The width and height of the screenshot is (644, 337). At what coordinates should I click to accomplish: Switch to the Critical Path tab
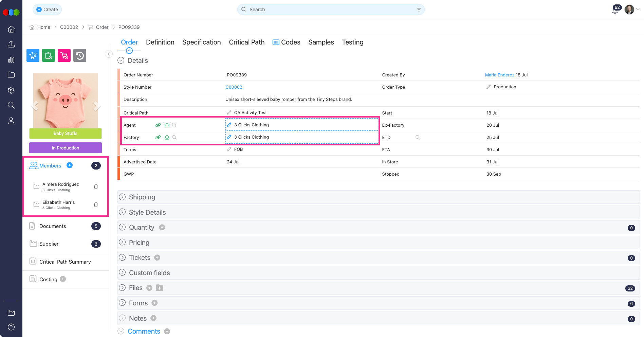(246, 42)
